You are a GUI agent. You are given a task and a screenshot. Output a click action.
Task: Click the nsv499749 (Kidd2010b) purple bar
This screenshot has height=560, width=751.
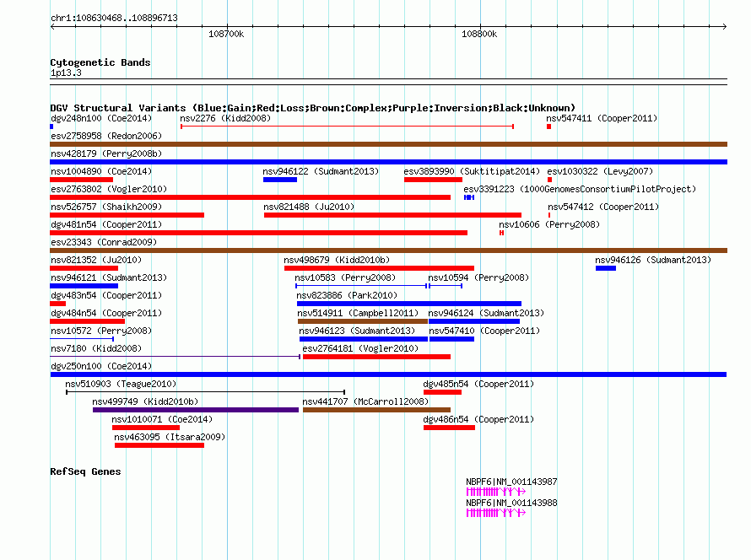(196, 410)
